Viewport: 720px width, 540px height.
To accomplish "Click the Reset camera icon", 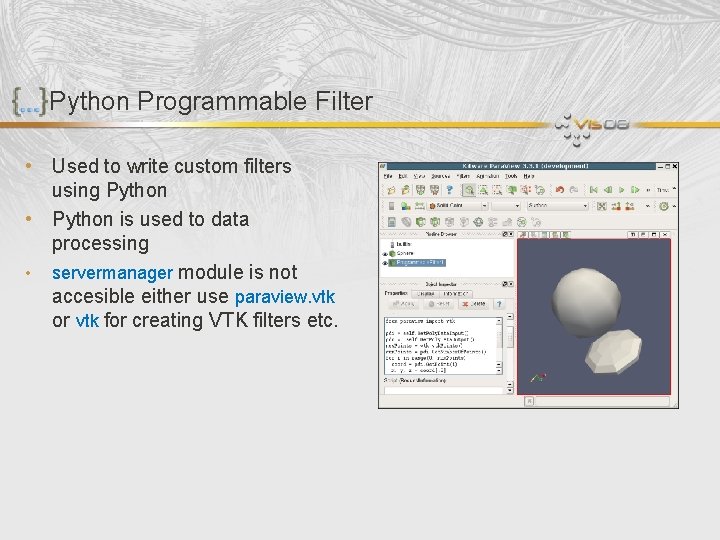I will [x=602, y=206].
